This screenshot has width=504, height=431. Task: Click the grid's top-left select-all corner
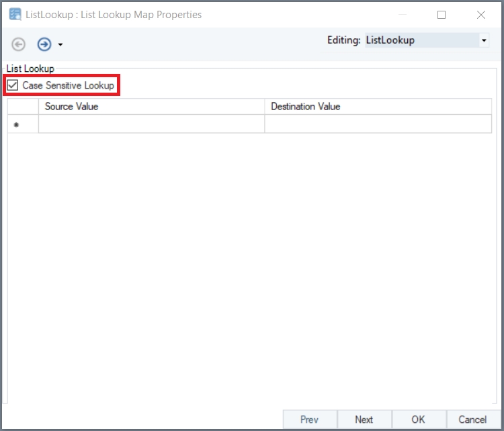coord(23,106)
